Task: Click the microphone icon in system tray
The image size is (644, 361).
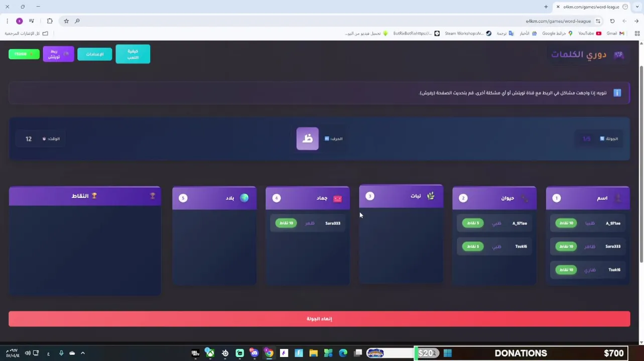Action: (61, 353)
